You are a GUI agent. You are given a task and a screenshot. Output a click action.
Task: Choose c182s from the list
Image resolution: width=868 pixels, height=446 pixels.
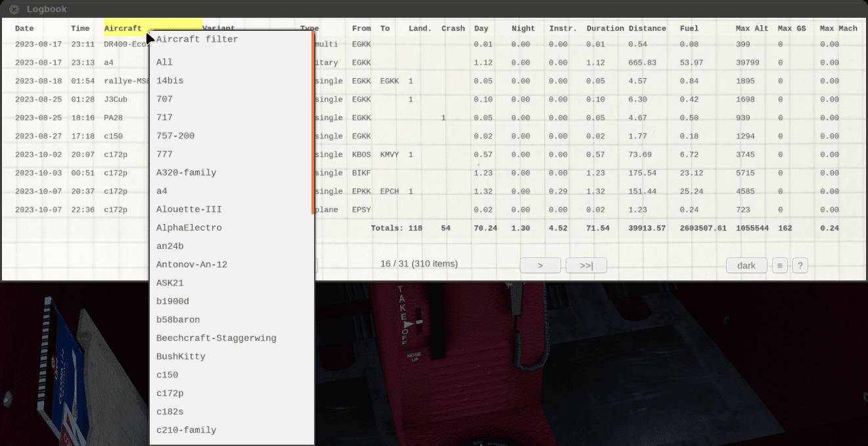coord(231,411)
